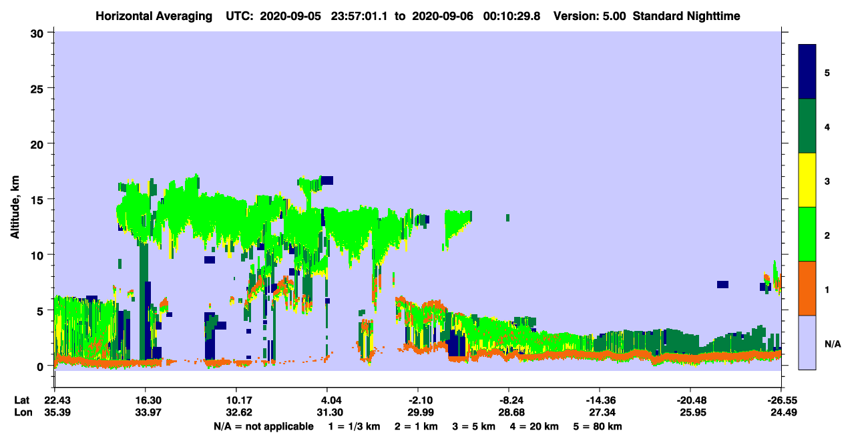Click the y-axis tick label 20
The width and height of the screenshot is (868, 445).
[x=39, y=143]
